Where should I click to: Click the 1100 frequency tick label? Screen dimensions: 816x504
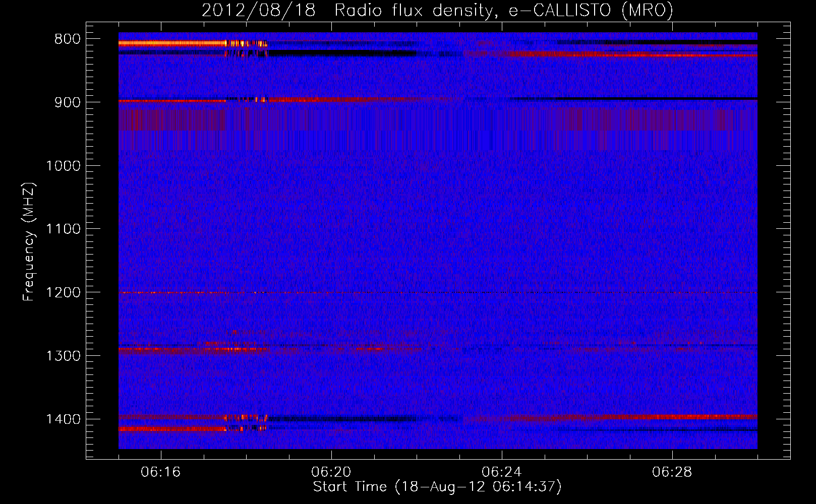point(63,229)
